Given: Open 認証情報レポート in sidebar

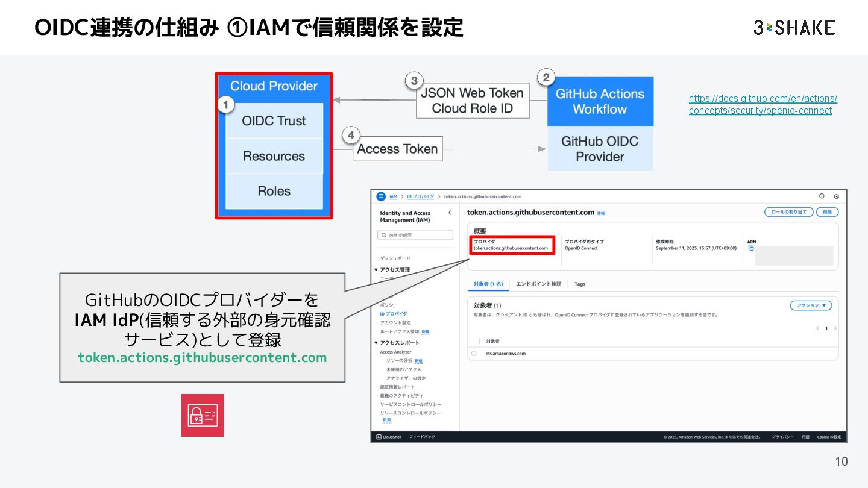Looking at the screenshot, I should 397,387.
